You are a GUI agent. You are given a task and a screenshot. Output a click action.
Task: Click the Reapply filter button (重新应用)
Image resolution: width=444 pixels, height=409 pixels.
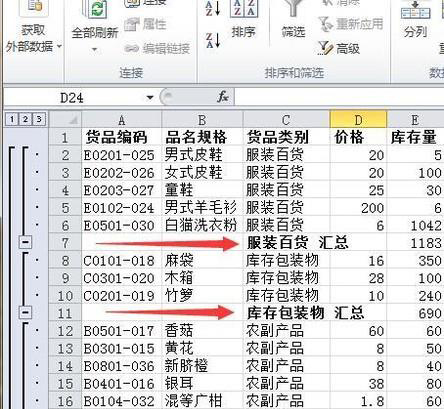(351, 24)
